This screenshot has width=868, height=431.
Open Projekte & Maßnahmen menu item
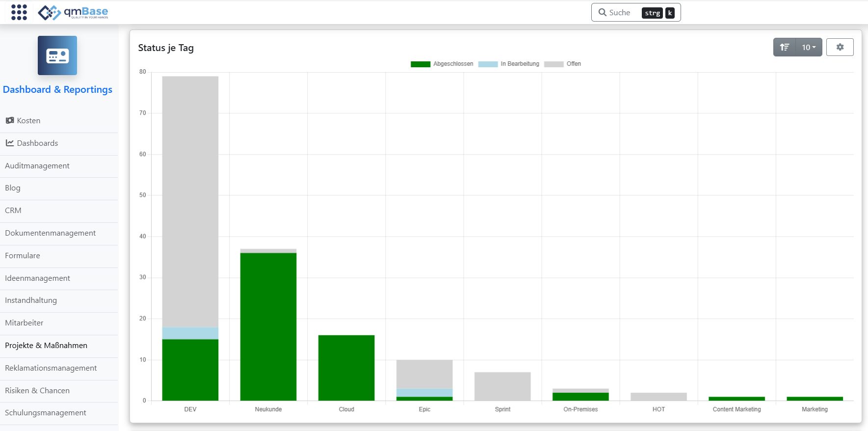tap(46, 346)
